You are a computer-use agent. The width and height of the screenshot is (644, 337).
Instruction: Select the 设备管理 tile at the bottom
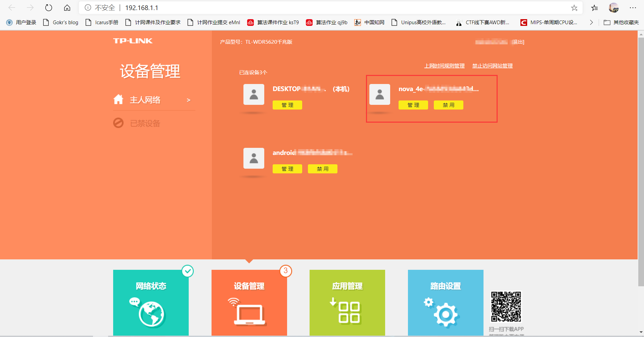249,302
